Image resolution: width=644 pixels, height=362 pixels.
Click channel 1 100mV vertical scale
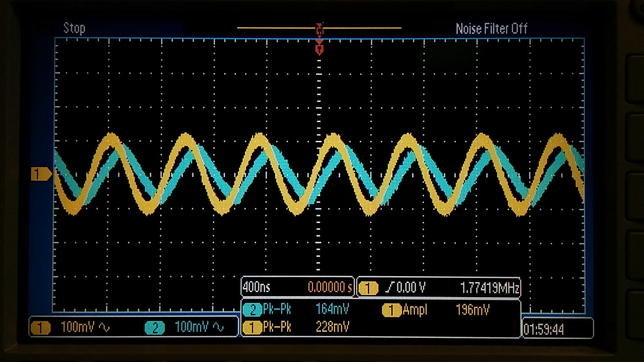tap(78, 328)
